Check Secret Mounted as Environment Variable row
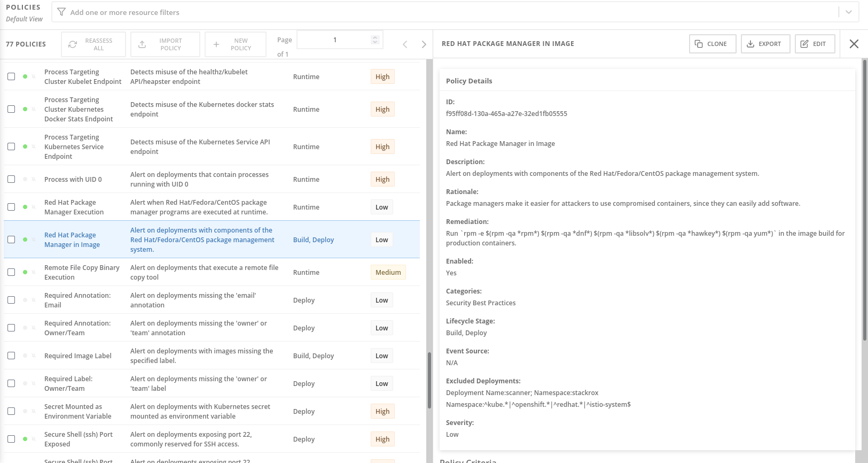The image size is (868, 463). click(x=11, y=411)
